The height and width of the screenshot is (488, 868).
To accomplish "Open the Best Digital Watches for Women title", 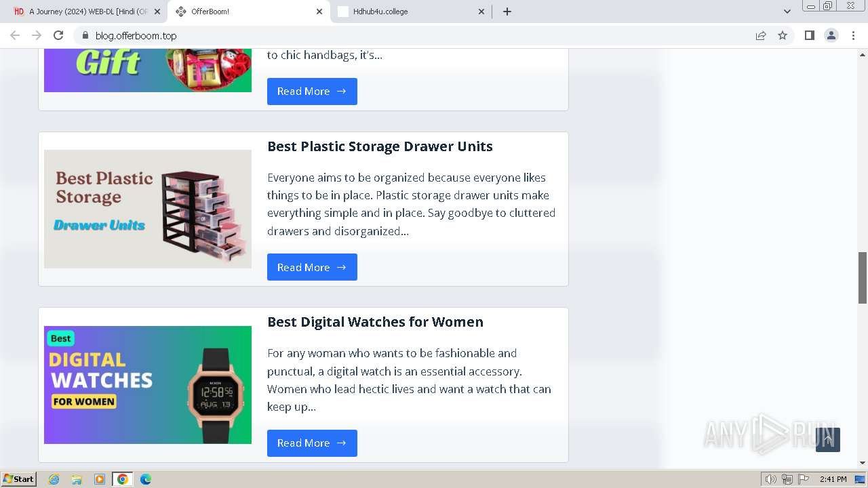I will pos(375,322).
